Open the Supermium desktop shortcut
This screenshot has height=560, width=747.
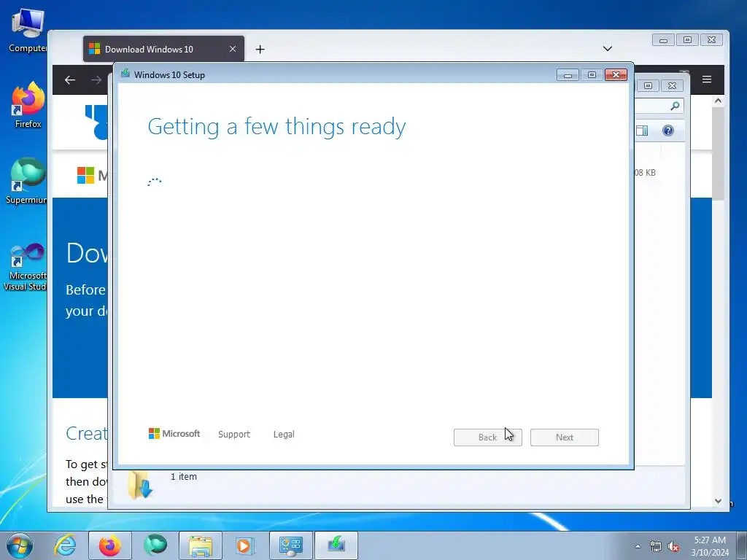pos(27,181)
